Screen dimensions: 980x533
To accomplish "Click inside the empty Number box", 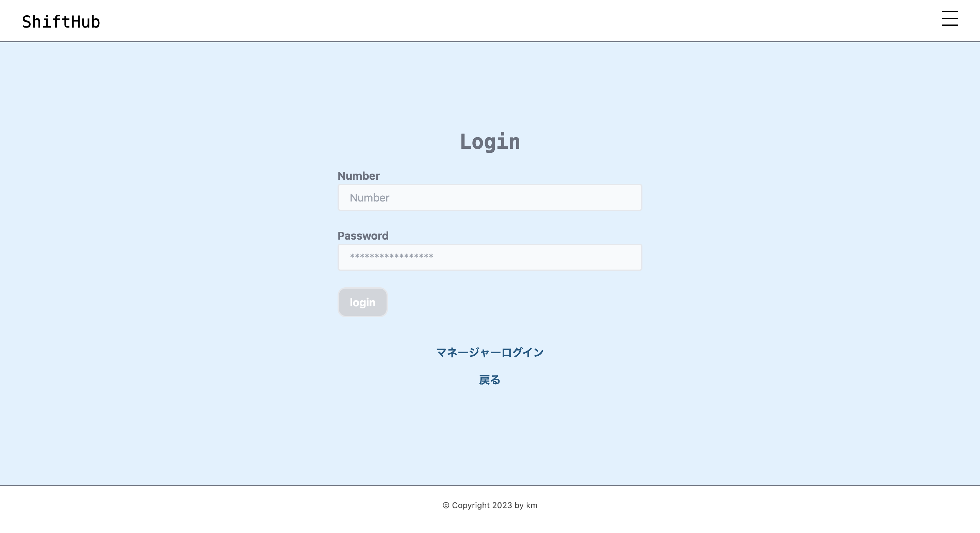I will [489, 197].
